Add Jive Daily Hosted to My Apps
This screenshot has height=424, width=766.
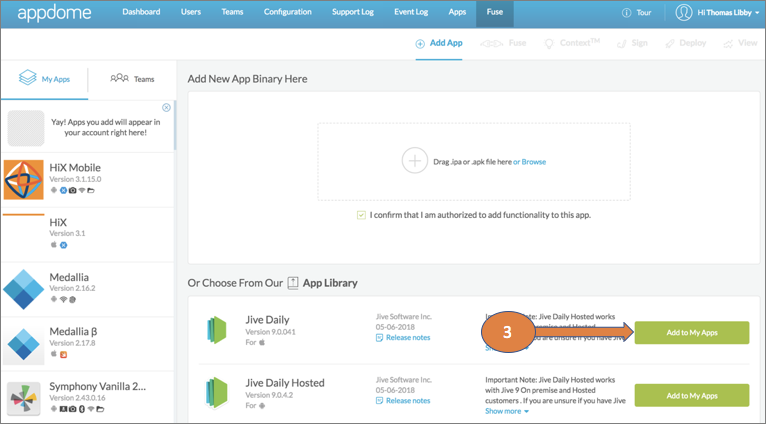tap(692, 396)
